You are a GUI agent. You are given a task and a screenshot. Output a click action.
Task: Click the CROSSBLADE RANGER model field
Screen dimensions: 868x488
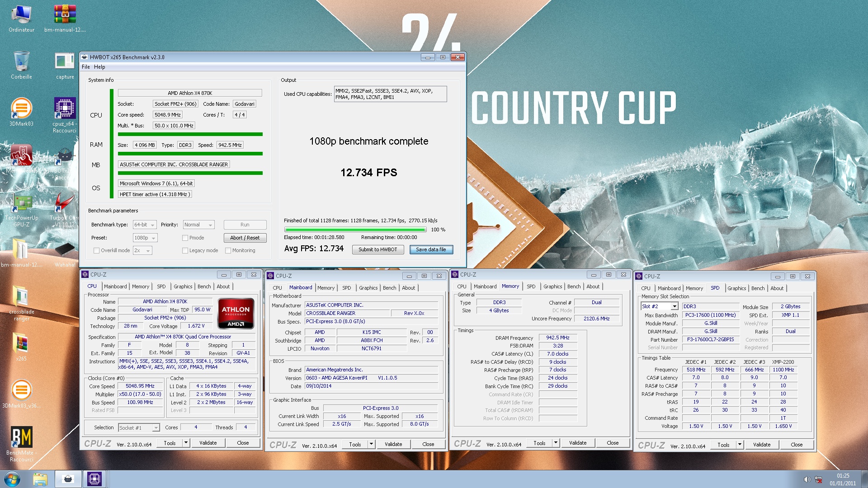(x=347, y=313)
